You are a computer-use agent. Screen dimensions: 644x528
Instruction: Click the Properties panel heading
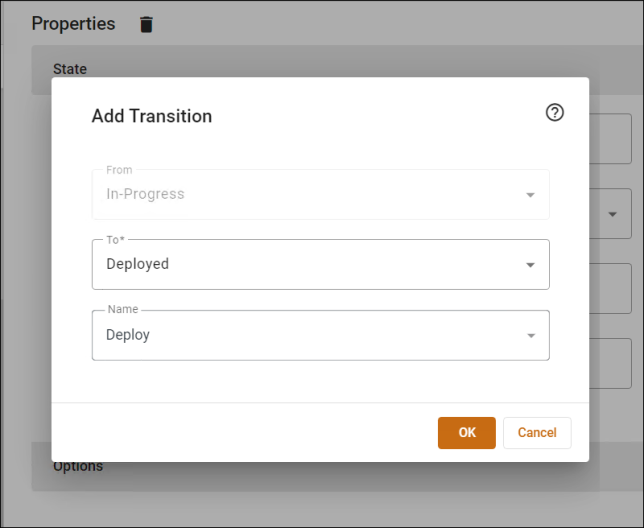click(74, 24)
